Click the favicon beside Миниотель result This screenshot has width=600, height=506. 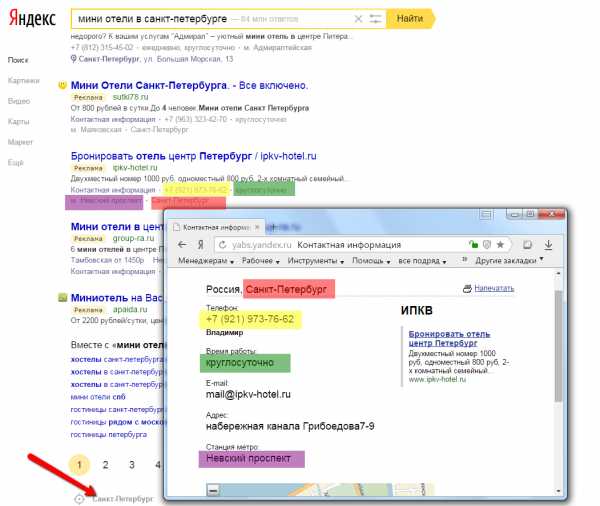(62, 297)
